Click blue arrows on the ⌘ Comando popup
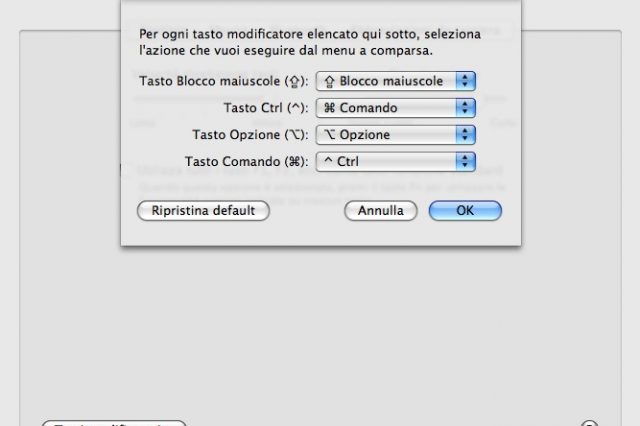This screenshot has height=426, width=640. coord(465,107)
